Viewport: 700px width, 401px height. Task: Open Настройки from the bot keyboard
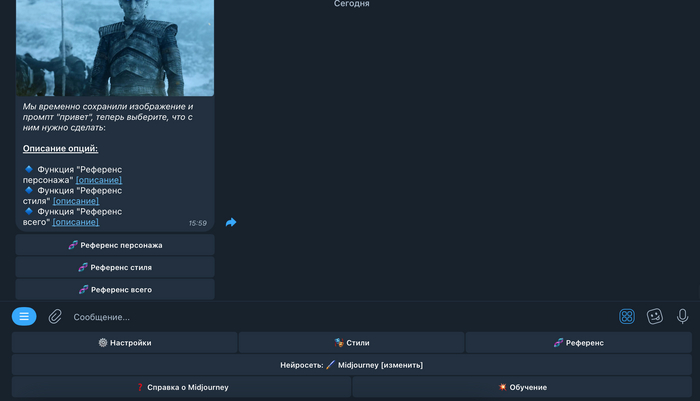[125, 343]
